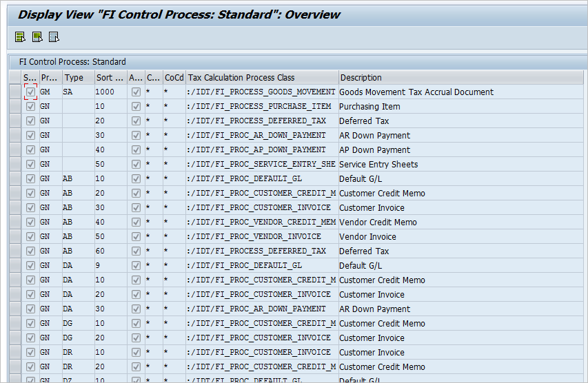Toggle S column checkbox in Goods Movement row
The height and width of the screenshot is (383, 588).
pyautogui.click(x=31, y=92)
